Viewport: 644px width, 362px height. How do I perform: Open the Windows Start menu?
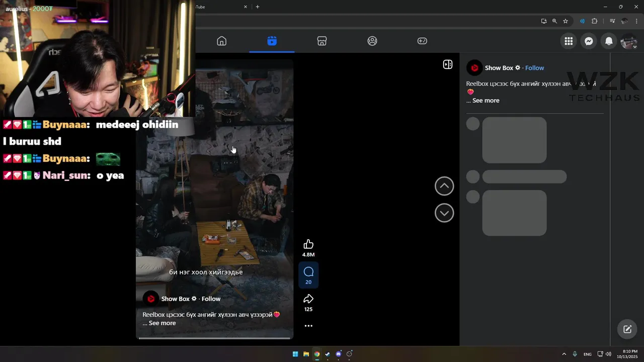point(295,354)
